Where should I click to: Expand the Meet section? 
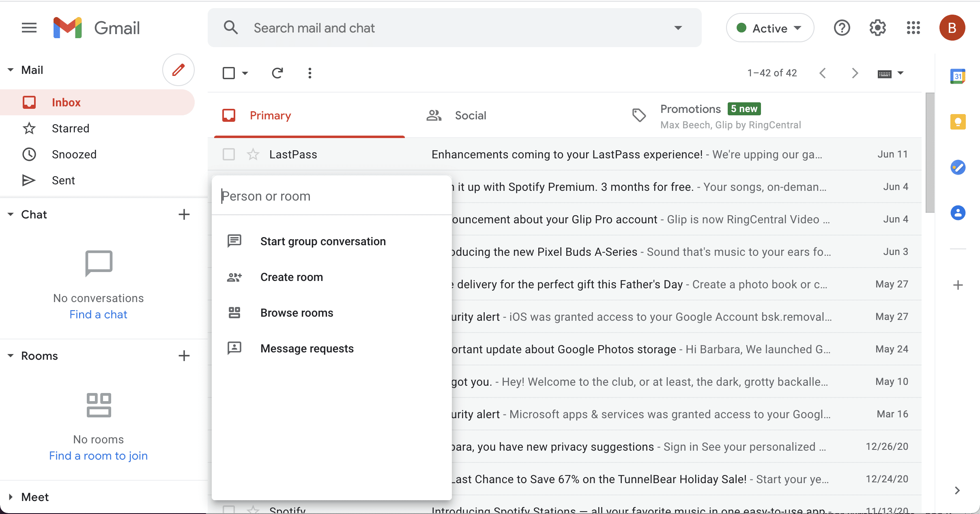point(11,497)
